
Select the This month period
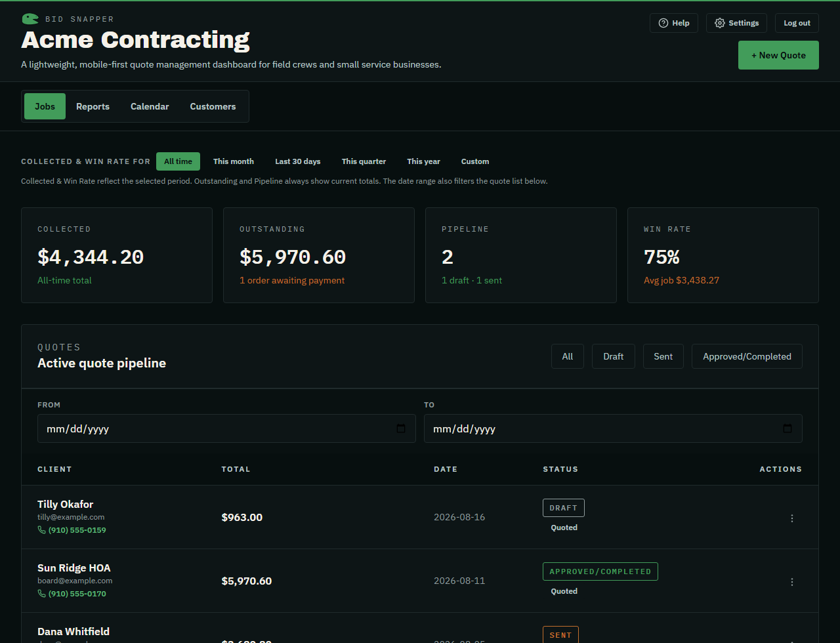234,161
